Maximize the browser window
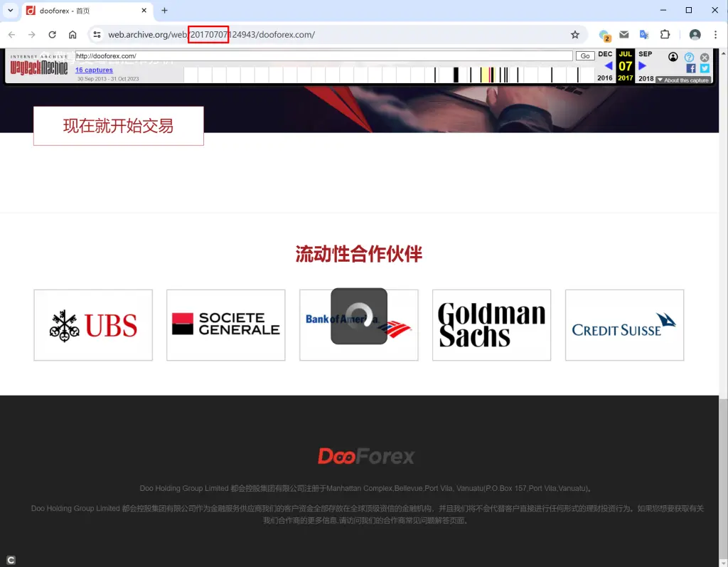 click(689, 10)
